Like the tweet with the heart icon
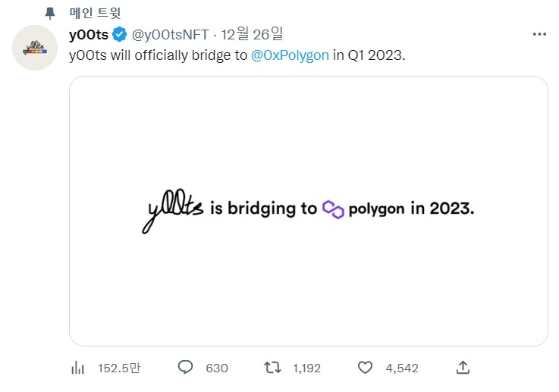Image resolution: width=559 pixels, height=392 pixels. [x=365, y=368]
